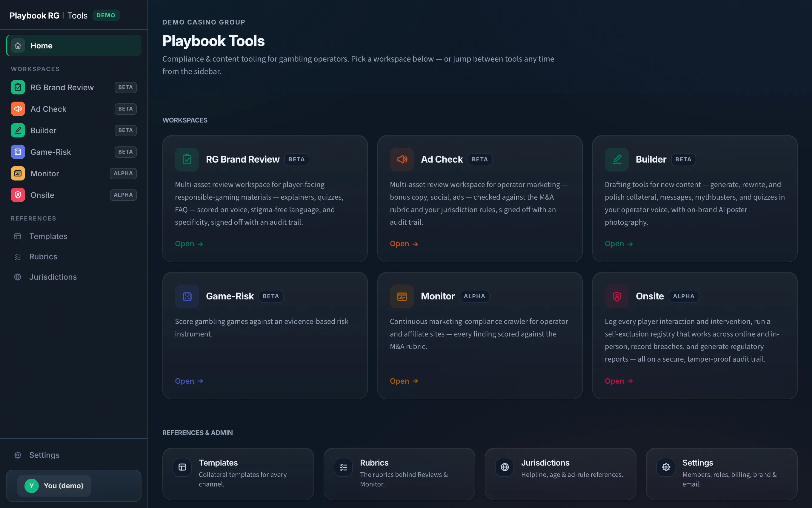Click the Builder sidebar pencil icon

pos(18,130)
